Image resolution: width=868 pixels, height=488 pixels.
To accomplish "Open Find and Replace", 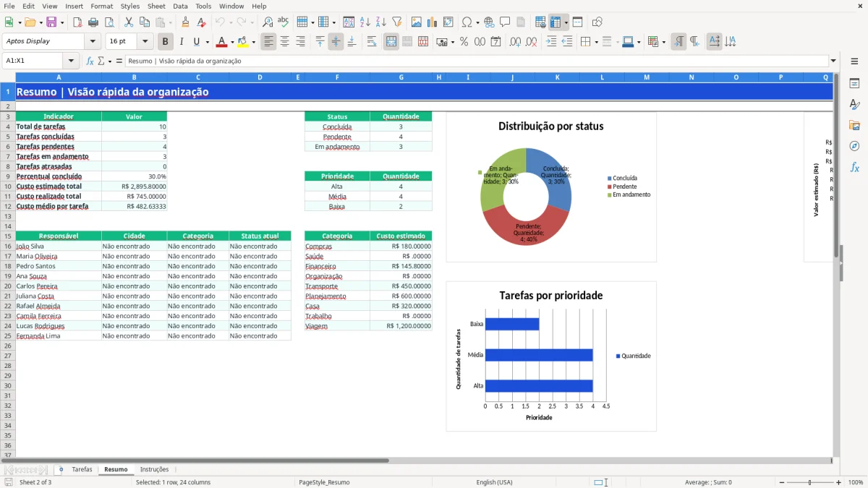I will pyautogui.click(x=268, y=22).
